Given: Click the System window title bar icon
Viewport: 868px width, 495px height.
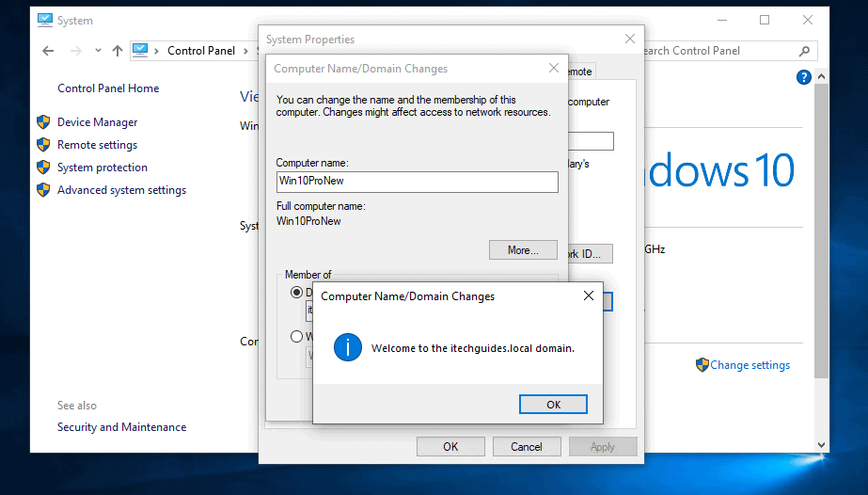Looking at the screenshot, I should pyautogui.click(x=45, y=21).
